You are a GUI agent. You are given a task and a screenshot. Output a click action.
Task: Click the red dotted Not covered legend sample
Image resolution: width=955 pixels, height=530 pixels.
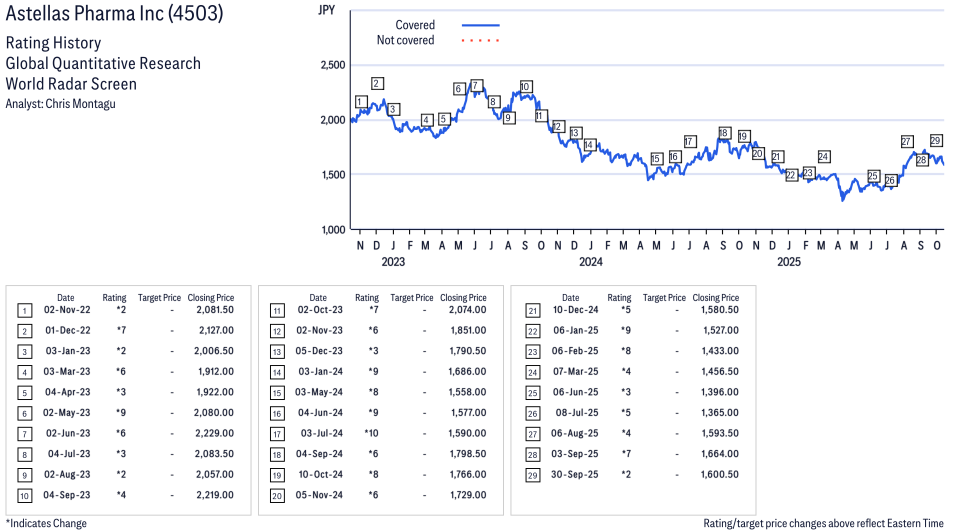(x=480, y=41)
